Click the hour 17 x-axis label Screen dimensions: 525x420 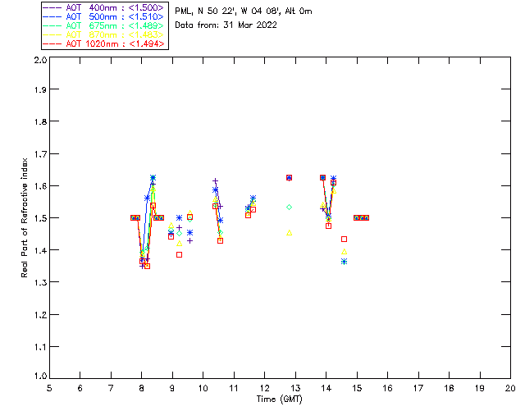point(418,388)
